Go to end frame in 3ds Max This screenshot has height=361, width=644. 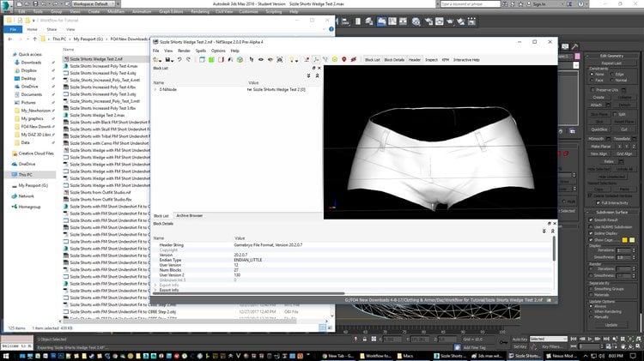tap(606, 340)
